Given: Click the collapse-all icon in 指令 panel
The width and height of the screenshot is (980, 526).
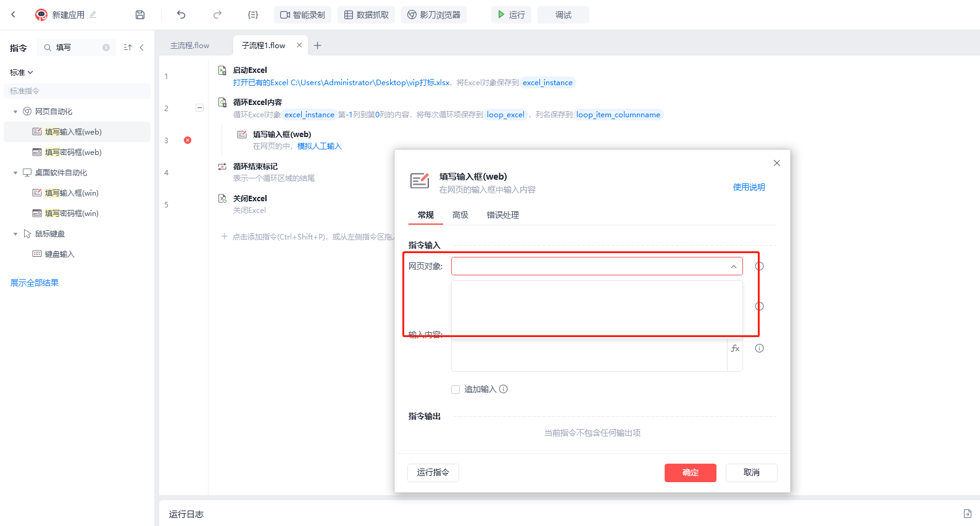Looking at the screenshot, I should [128, 48].
